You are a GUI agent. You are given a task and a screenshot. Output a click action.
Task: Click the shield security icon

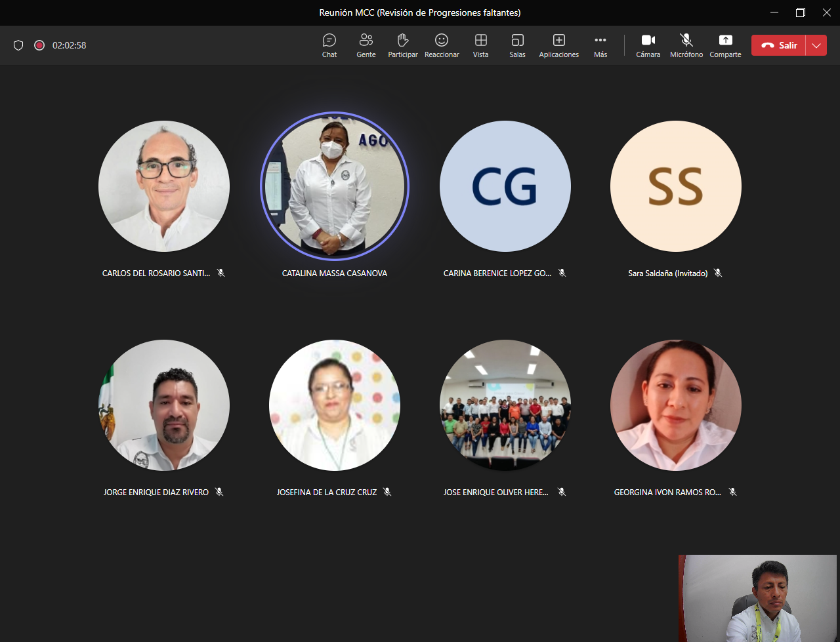(x=18, y=45)
